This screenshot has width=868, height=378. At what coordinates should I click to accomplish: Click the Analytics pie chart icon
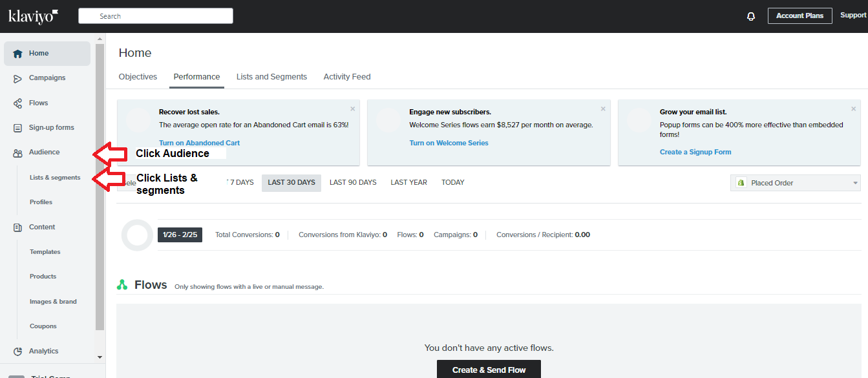(17, 352)
